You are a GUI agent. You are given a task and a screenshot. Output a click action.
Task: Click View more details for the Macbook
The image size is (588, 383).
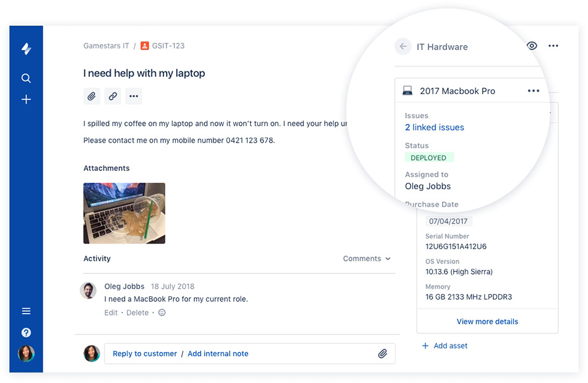[x=487, y=321]
